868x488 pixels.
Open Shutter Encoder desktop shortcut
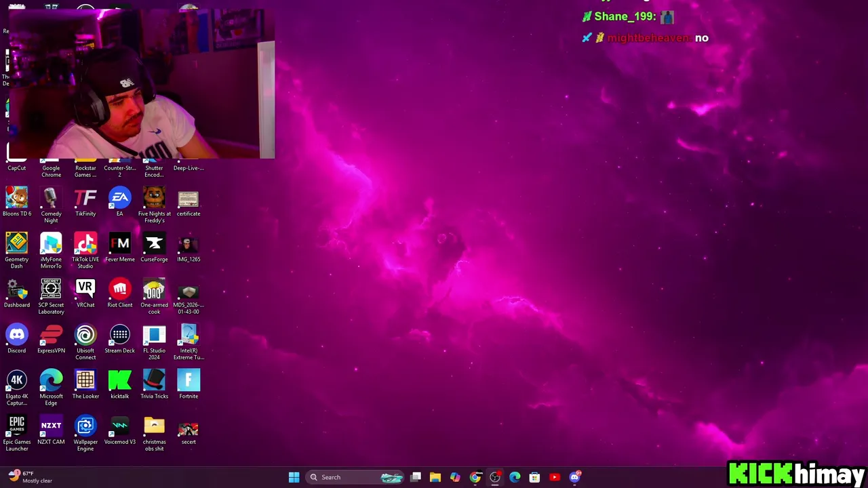click(154, 169)
